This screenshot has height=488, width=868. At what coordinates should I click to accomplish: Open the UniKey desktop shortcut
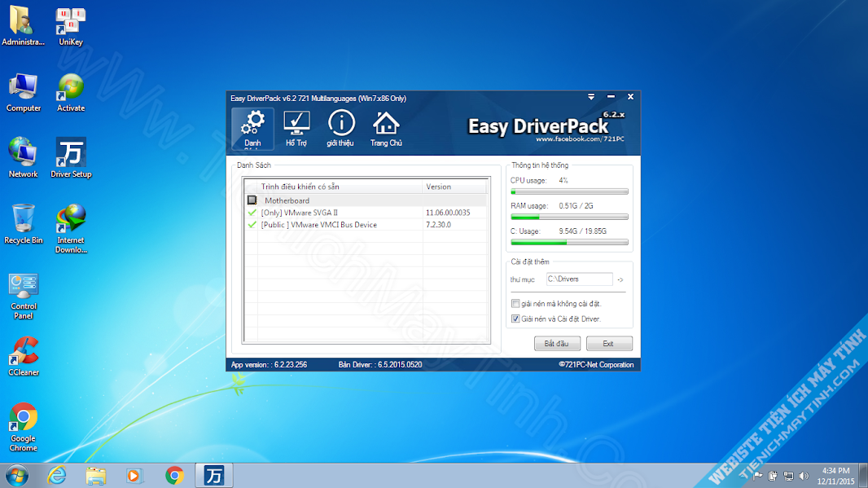coord(71,26)
